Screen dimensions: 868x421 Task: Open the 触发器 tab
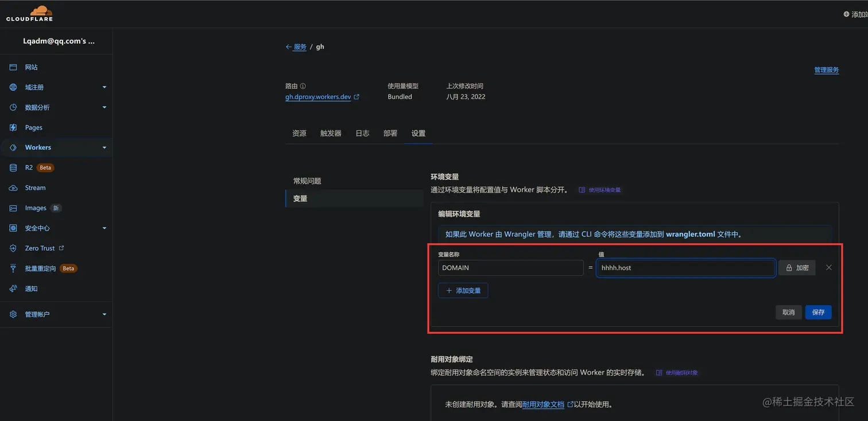click(331, 133)
